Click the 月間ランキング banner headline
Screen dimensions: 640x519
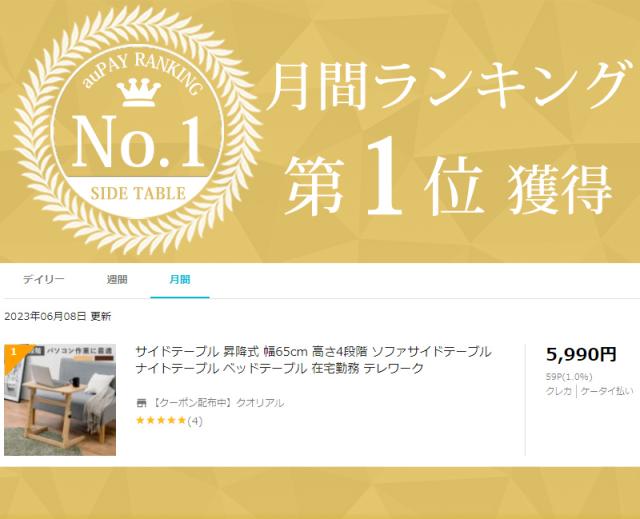[448, 86]
